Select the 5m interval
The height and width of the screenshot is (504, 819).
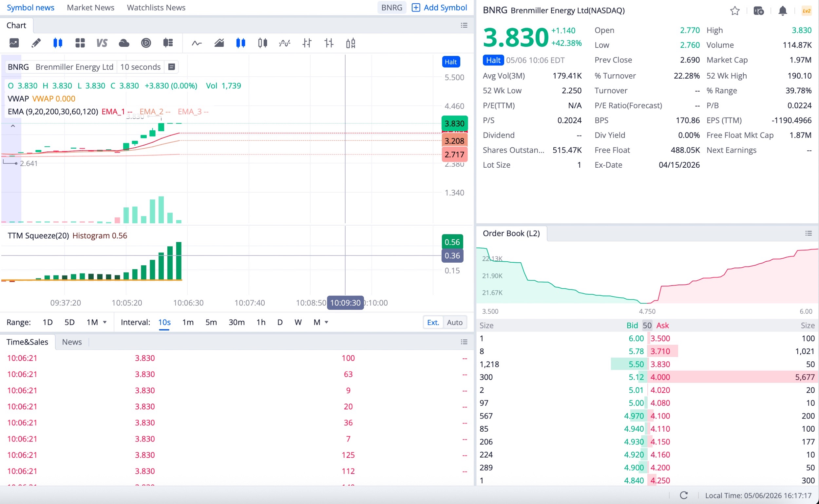(211, 322)
